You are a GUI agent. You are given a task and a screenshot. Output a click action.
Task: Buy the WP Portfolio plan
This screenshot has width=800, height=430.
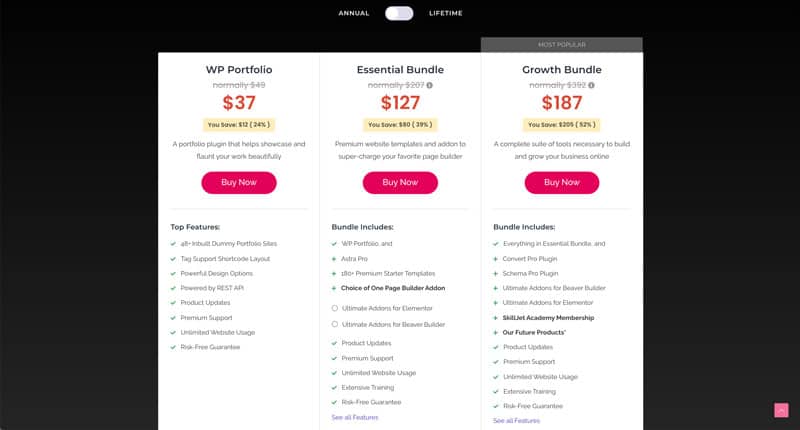(x=239, y=183)
